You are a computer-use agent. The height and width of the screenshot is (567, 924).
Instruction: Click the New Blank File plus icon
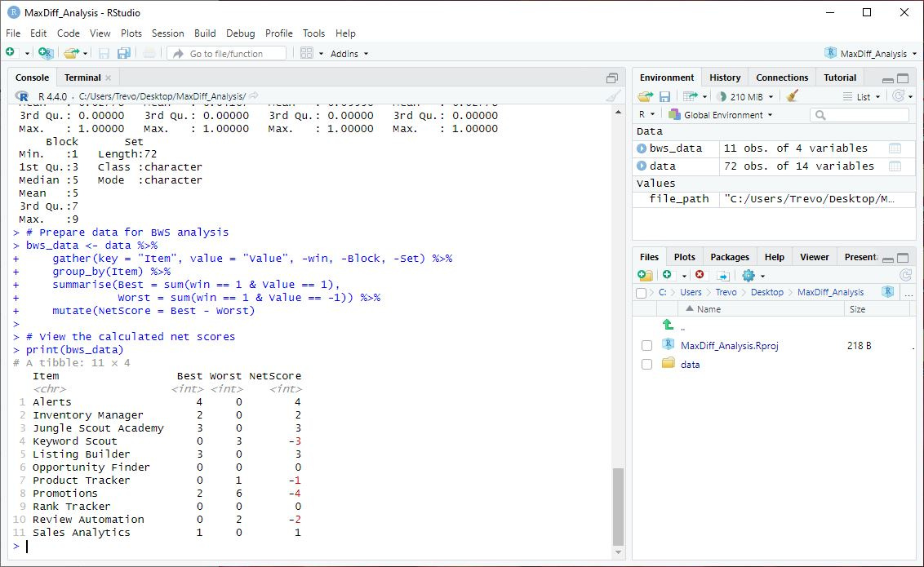point(667,275)
